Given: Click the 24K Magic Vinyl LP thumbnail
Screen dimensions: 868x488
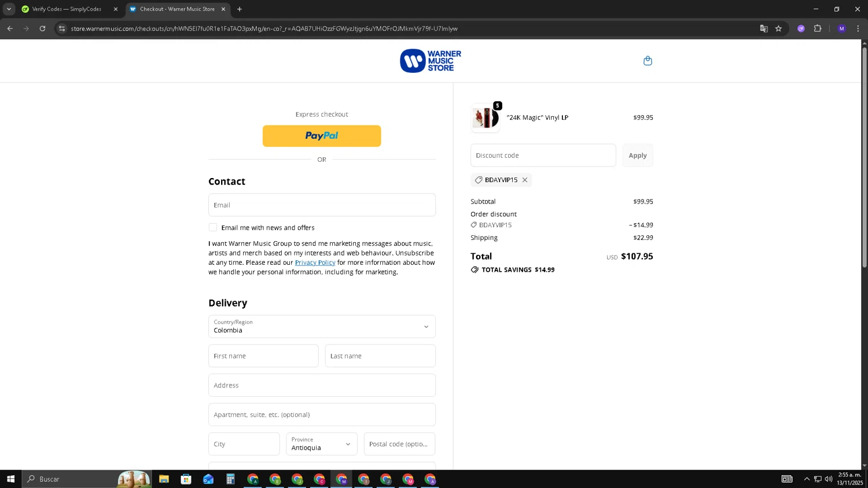Looking at the screenshot, I should point(486,118).
